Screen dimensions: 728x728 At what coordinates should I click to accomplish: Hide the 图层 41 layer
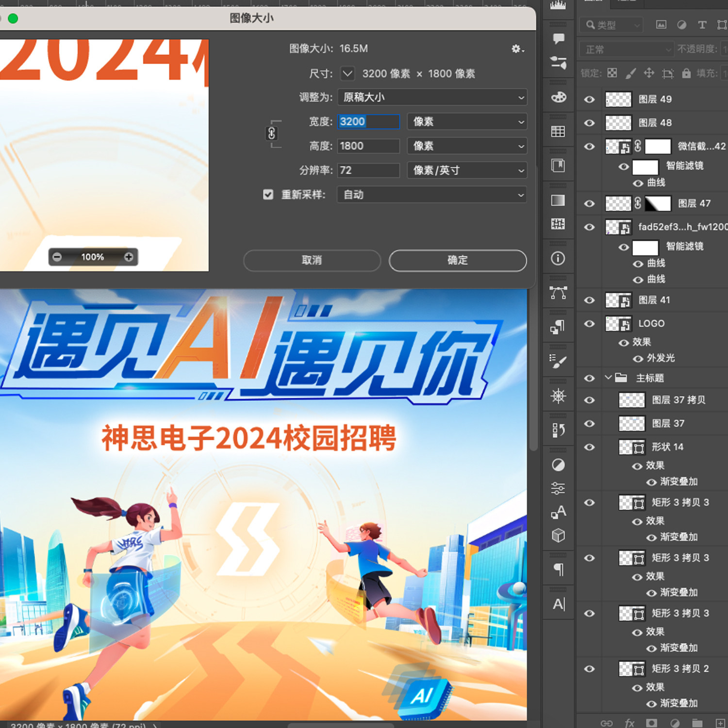pos(589,300)
